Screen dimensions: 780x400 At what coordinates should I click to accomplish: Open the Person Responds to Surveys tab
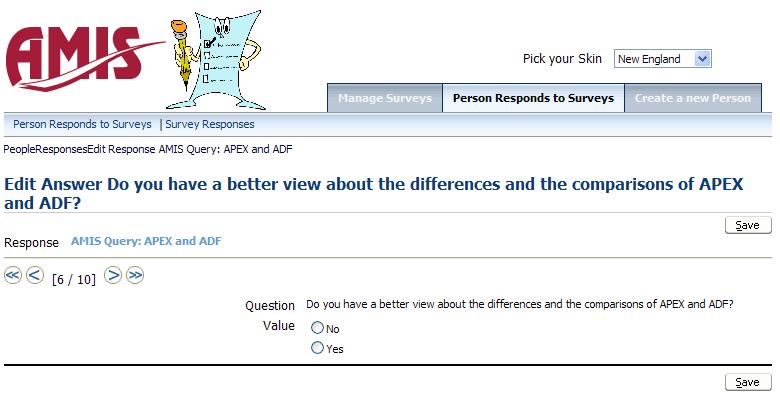(x=533, y=98)
